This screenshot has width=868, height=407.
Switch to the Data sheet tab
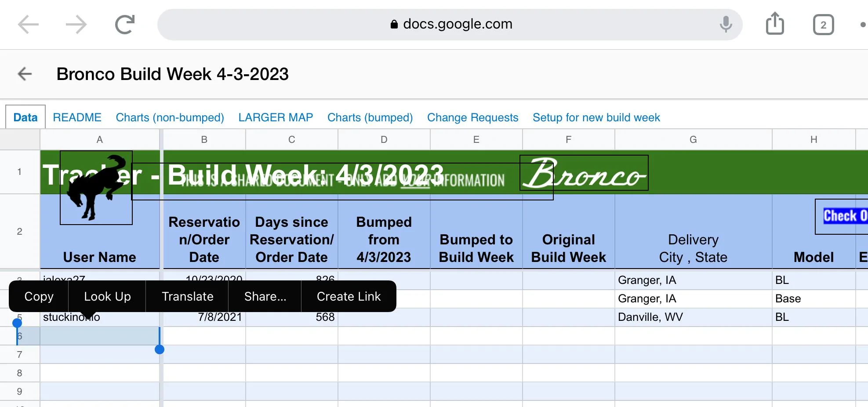(x=25, y=117)
